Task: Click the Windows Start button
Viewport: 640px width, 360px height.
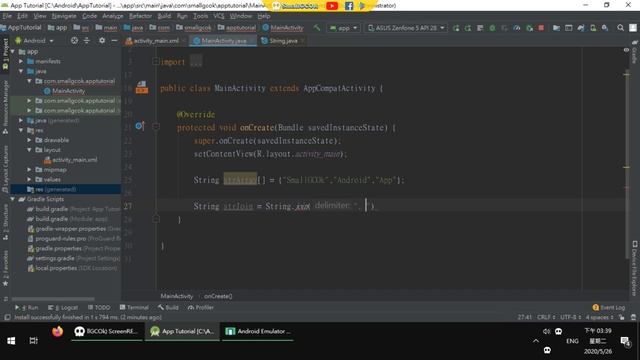Action: click(11, 340)
